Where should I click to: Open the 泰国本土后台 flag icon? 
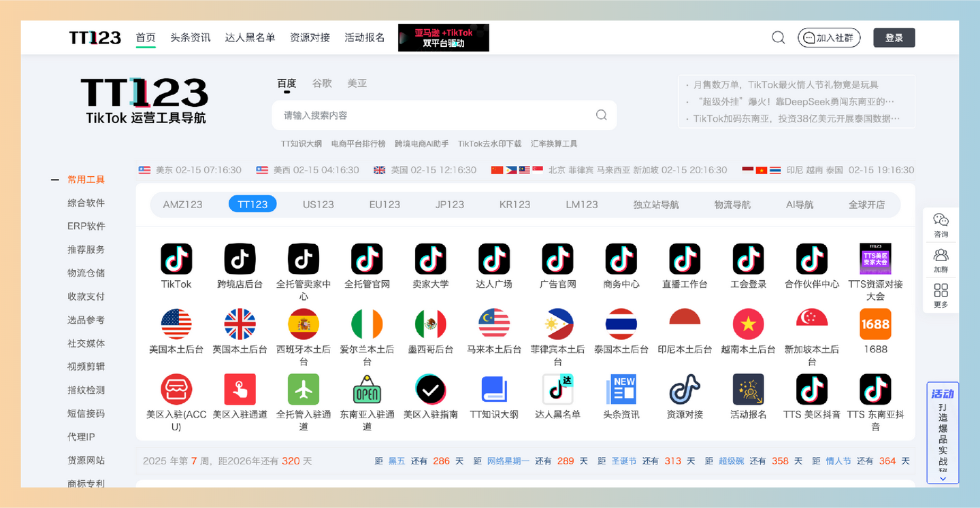click(620, 325)
